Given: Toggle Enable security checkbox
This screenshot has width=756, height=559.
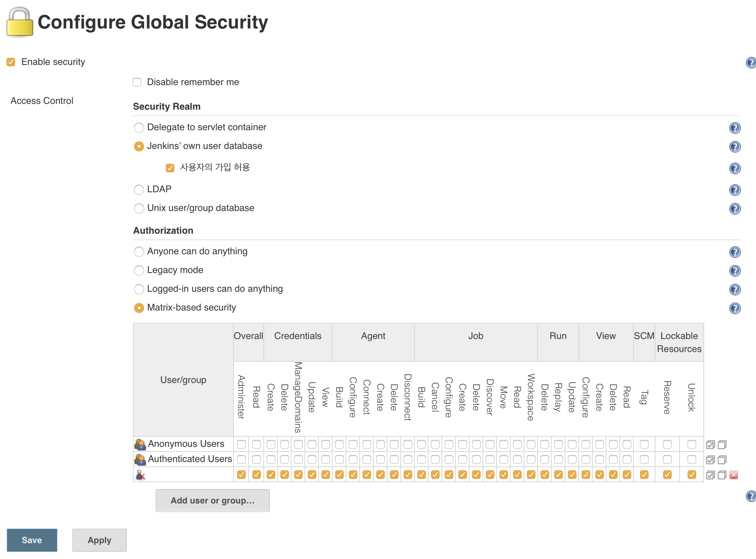Looking at the screenshot, I should click(11, 62).
